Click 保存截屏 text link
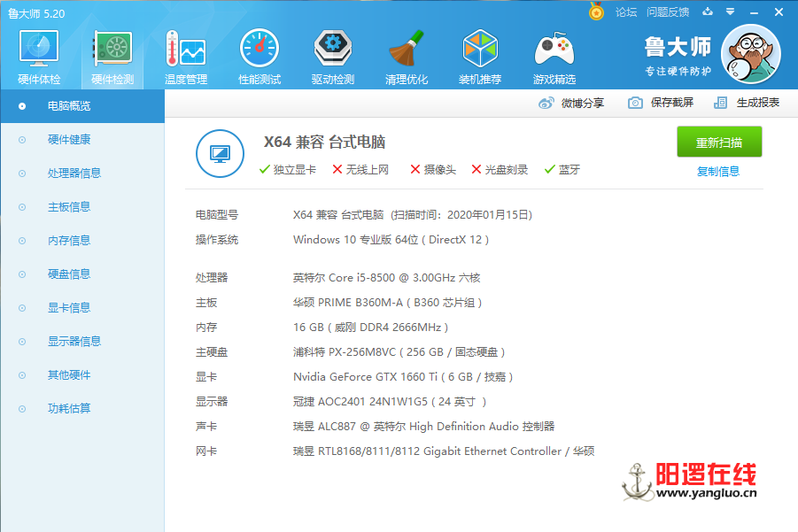The width and height of the screenshot is (798, 532). click(671, 103)
